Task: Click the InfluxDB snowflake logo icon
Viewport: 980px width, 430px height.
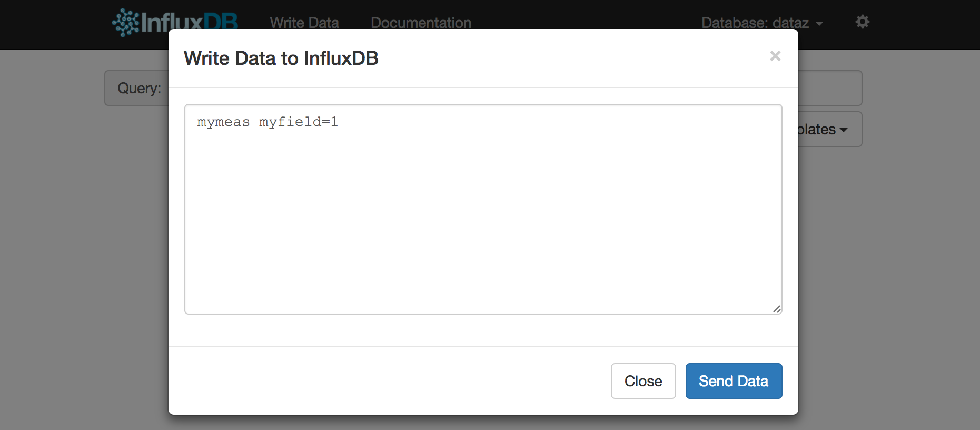Action: [125, 22]
